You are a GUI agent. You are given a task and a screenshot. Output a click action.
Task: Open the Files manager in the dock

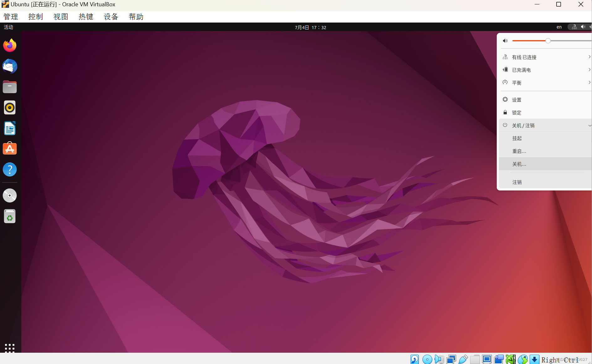click(x=10, y=87)
